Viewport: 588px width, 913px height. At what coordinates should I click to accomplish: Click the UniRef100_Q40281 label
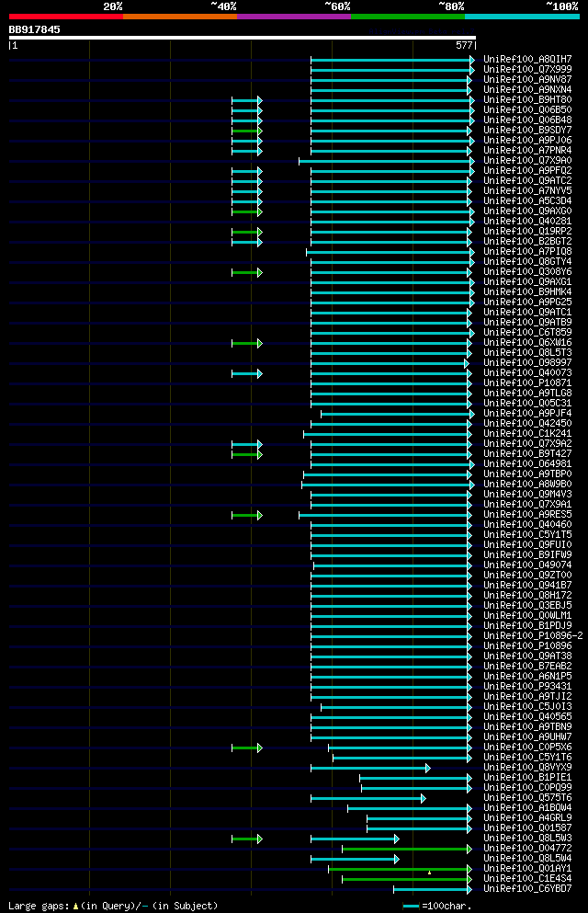tap(527, 222)
